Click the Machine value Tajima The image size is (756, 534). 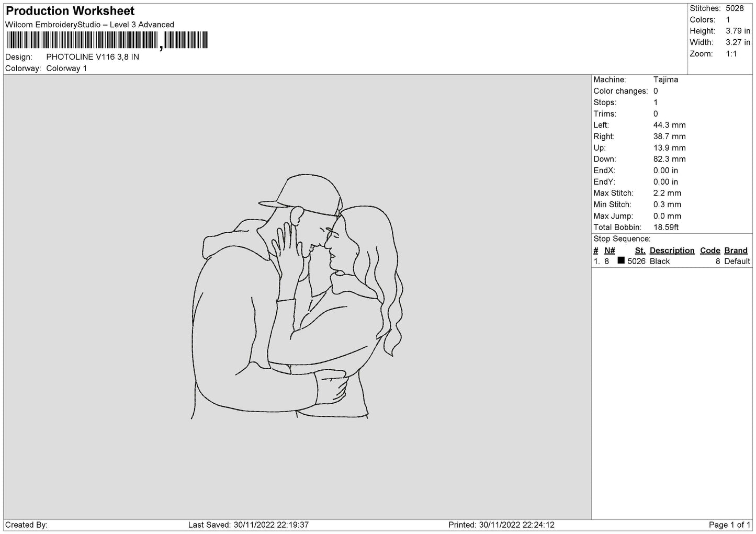(665, 79)
